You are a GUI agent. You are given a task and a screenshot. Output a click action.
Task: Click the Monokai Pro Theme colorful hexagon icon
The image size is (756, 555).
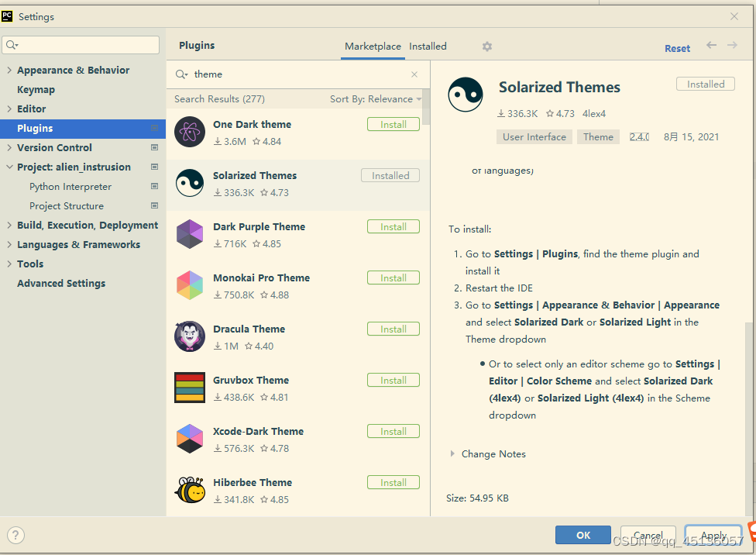coord(190,285)
